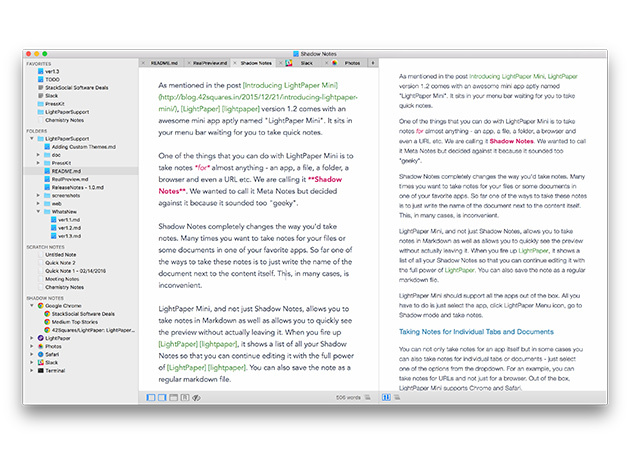
Task: Toggle the sync-scroll icon in preview footer
Action: point(386,397)
